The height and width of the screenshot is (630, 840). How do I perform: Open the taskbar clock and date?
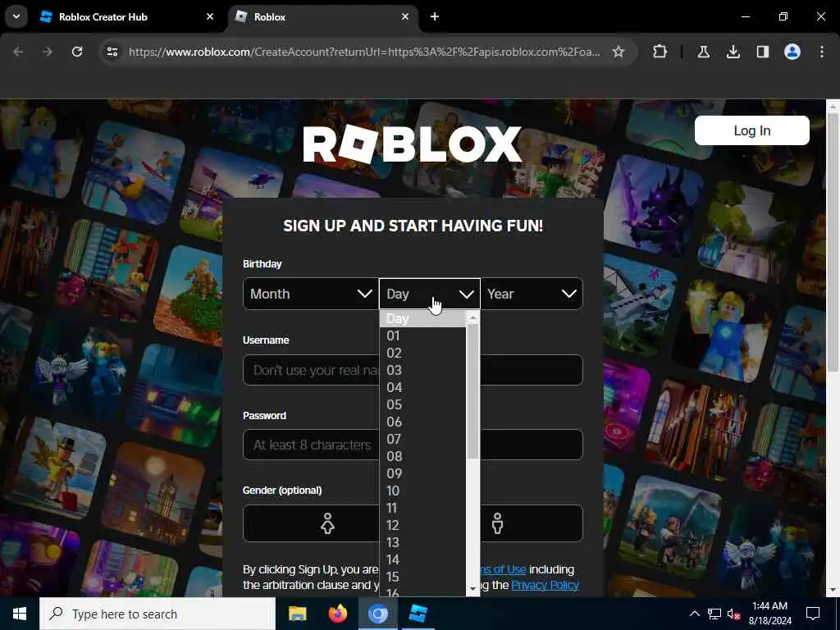tap(769, 614)
